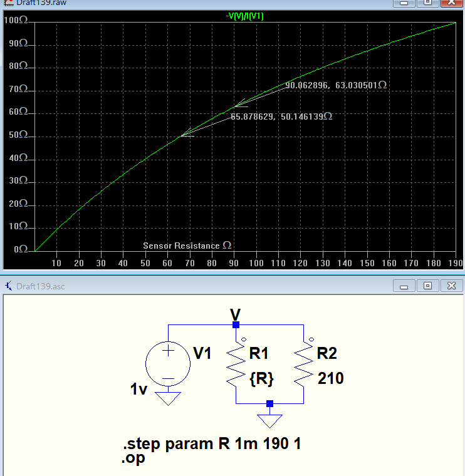This screenshot has width=465, height=476.
Task: Maximize the Draft139.raw window
Action: pyautogui.click(x=427, y=3)
